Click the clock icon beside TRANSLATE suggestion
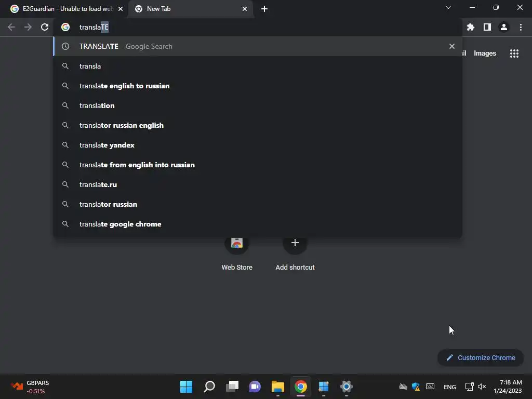Image resolution: width=532 pixels, height=399 pixels. (x=65, y=46)
